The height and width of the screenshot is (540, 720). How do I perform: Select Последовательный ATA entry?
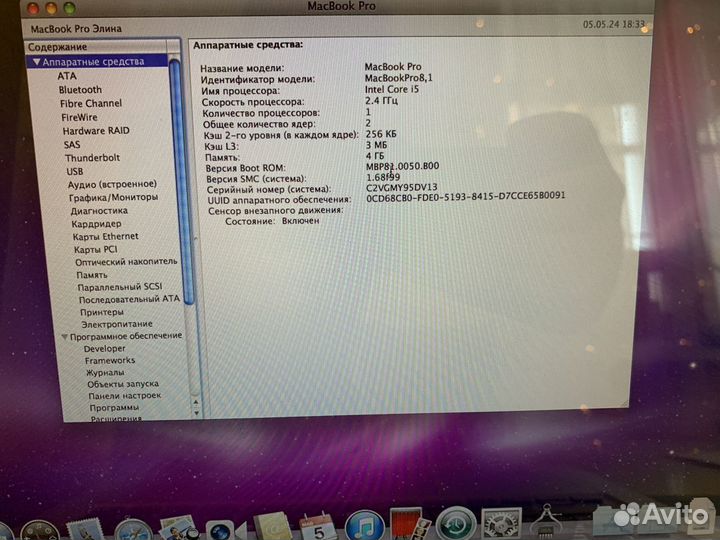point(129,299)
